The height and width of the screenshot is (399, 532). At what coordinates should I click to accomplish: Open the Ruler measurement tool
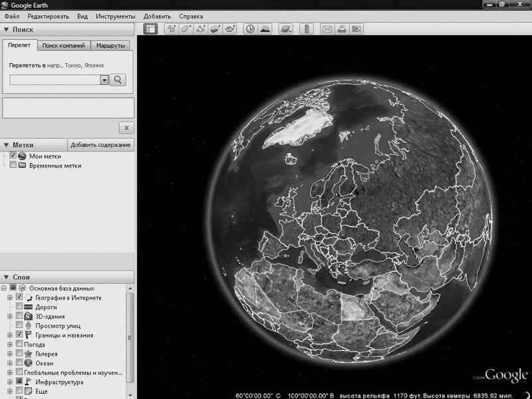[x=307, y=29]
